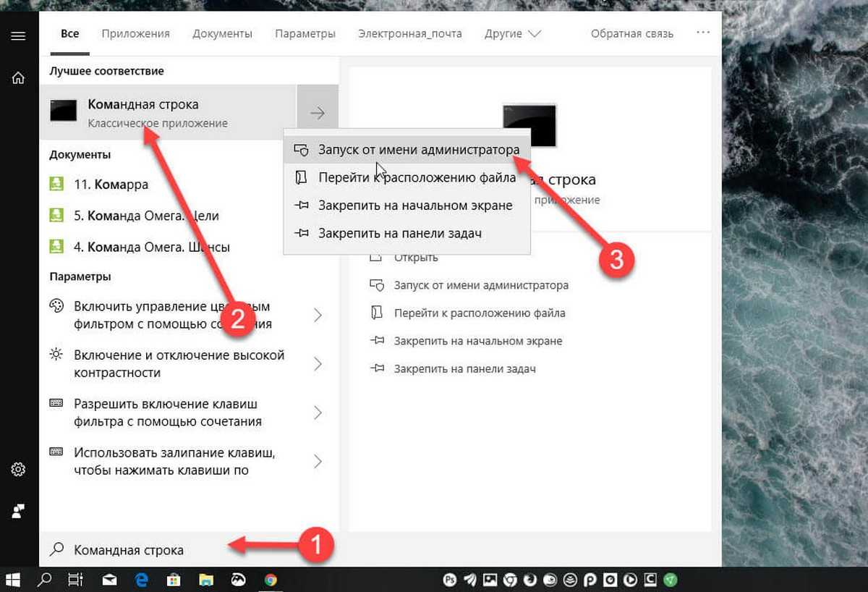The width and height of the screenshot is (868, 592).
Task: Switch to Google Chrome on the taskbar
Action: click(271, 580)
